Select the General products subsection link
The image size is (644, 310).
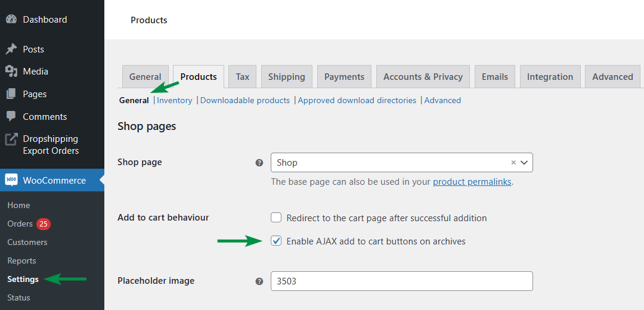tap(134, 100)
